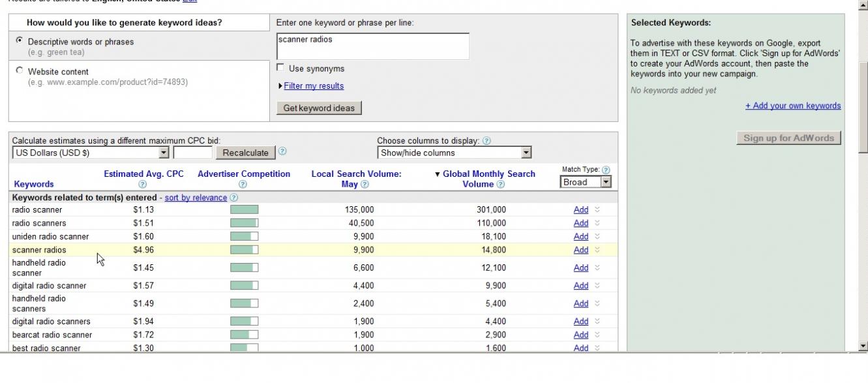
Task: Open the Broad match type dropdown
Action: (x=586, y=182)
